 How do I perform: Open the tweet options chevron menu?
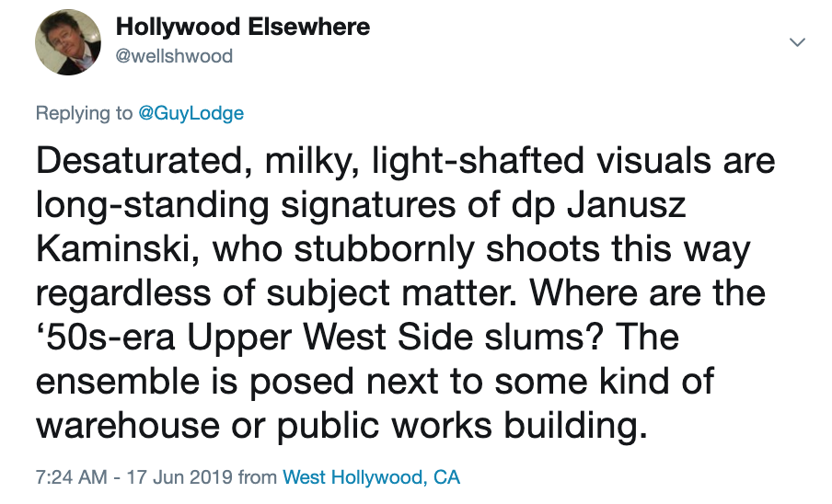pos(797,42)
